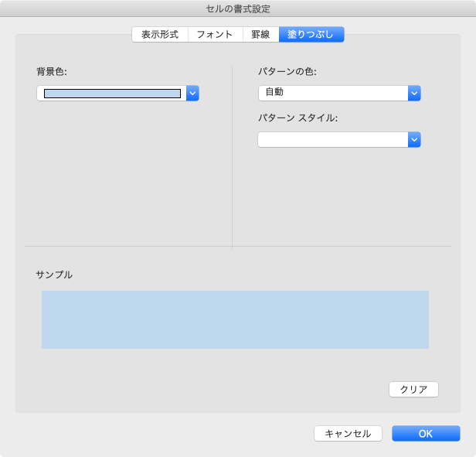
Task: Click the セルの書式設定 title bar
Action: click(238, 9)
